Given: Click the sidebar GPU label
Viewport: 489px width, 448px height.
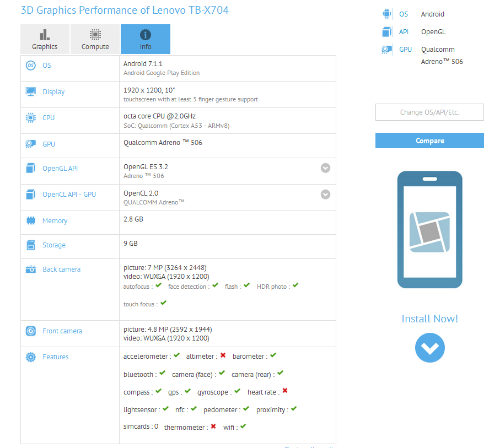Looking at the screenshot, I should (405, 50).
